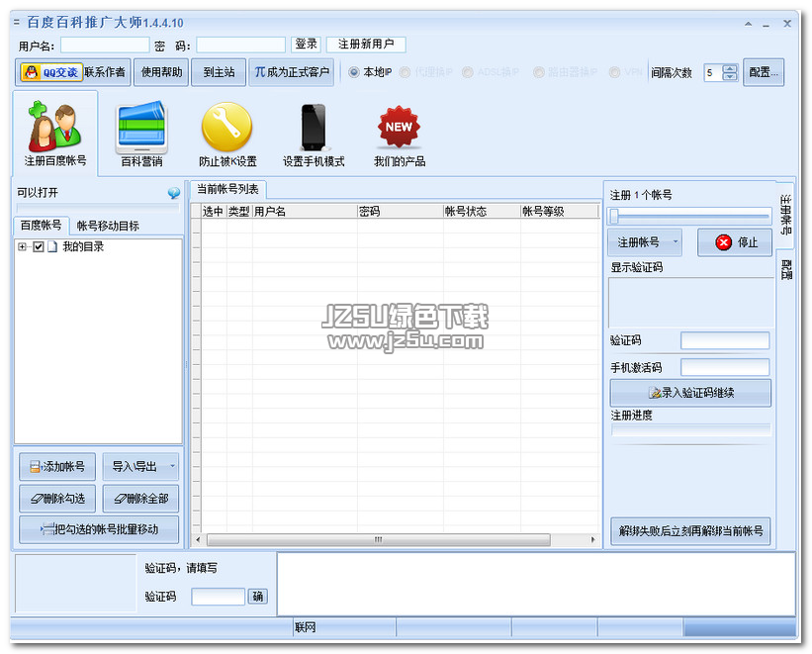Click the 手机激活码 input field
This screenshot has height=654, width=812.
(x=725, y=367)
